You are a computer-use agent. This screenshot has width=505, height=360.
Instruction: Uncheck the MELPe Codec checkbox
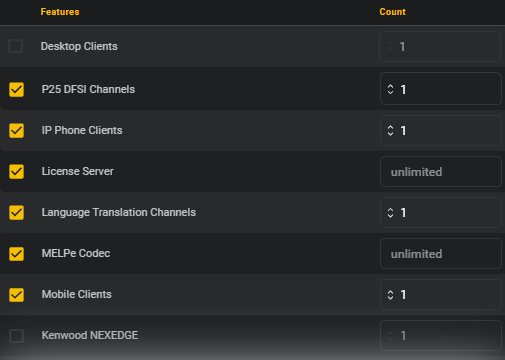point(16,254)
